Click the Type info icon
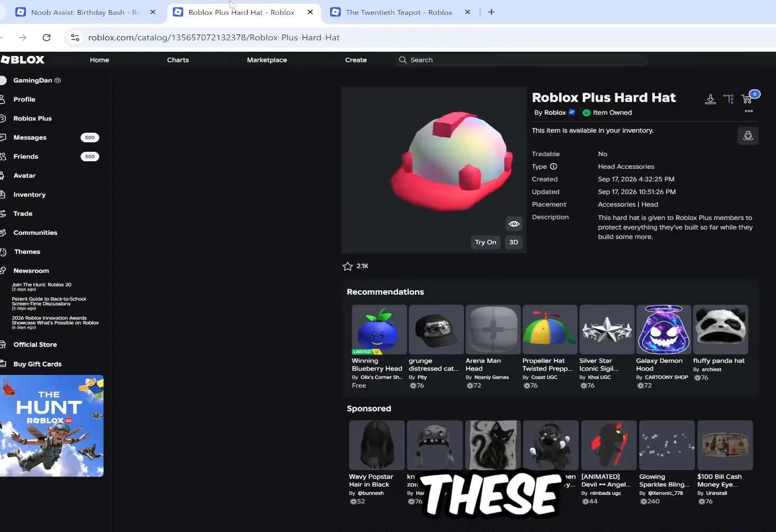Viewport: 776px width, 532px height. coord(553,167)
